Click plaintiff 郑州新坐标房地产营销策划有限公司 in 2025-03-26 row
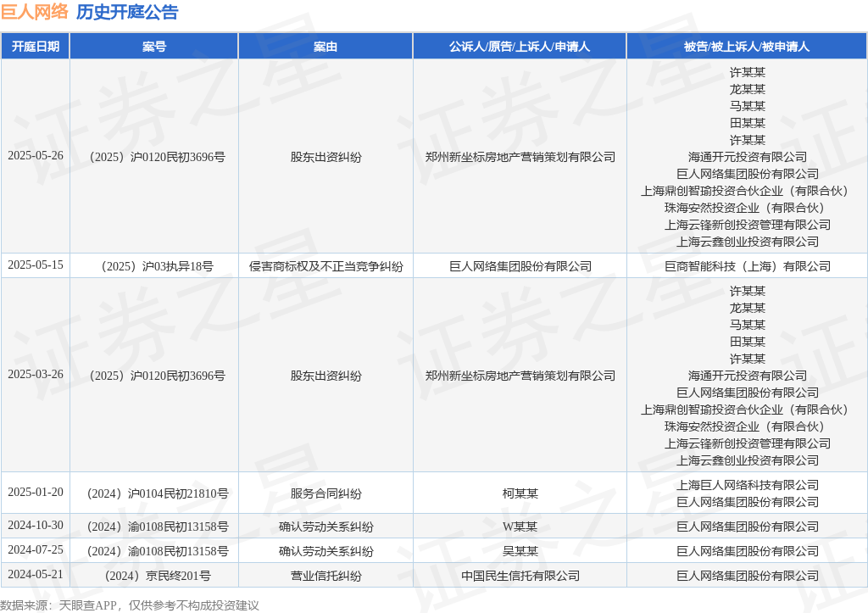868x613 pixels. click(x=520, y=376)
